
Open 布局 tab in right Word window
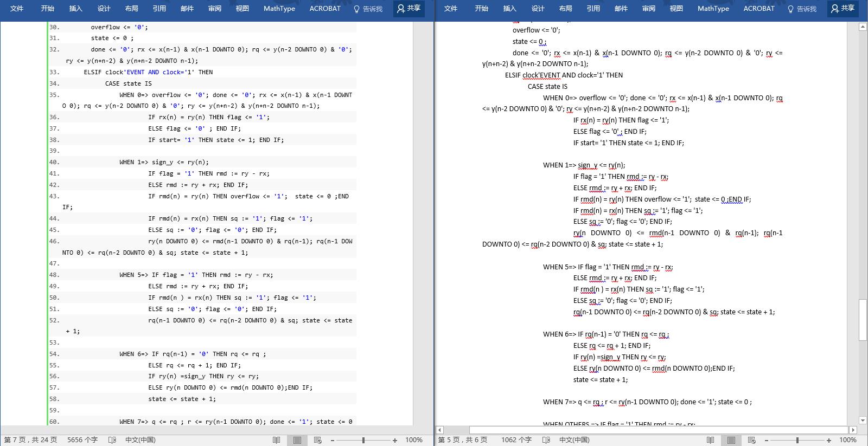(x=565, y=8)
